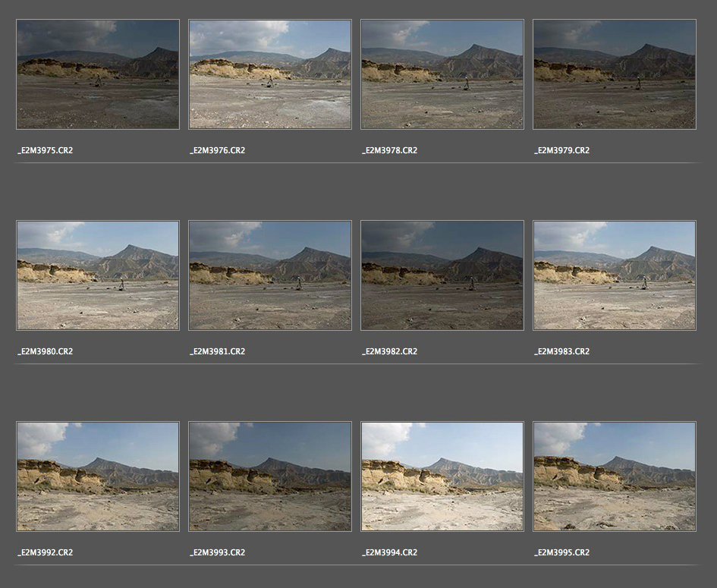Select thumbnail for _E2M3979.CR2

coord(615,74)
